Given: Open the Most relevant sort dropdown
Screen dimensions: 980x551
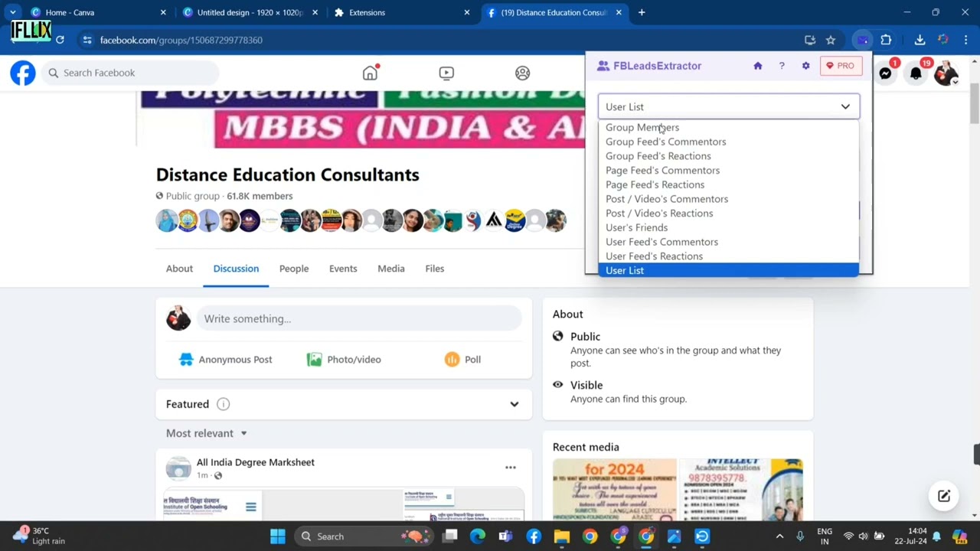Looking at the screenshot, I should (x=207, y=433).
